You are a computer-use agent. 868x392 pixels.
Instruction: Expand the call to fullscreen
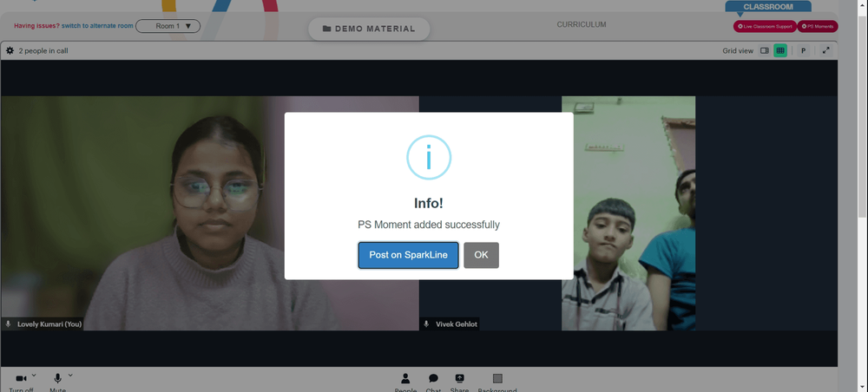coord(826,50)
